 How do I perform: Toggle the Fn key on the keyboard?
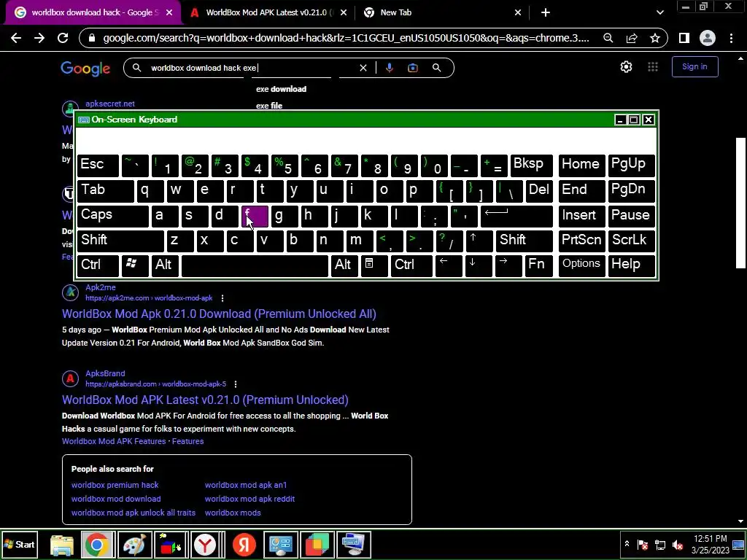coord(539,265)
